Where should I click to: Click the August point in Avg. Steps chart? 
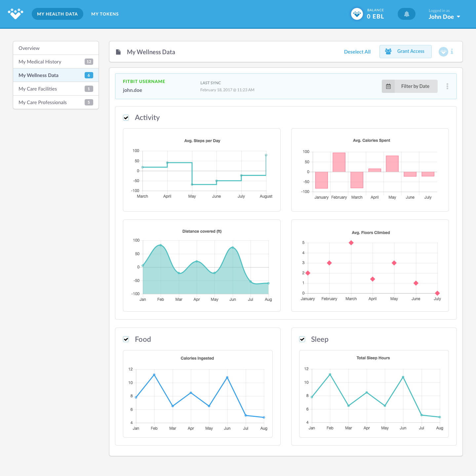pyautogui.click(x=266, y=155)
